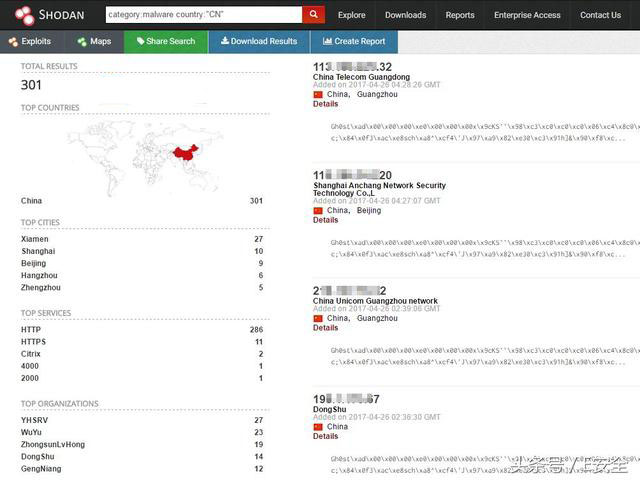This screenshot has width=640, height=481.
Task: Open Details for China Telecom Guangdong result
Action: [325, 104]
